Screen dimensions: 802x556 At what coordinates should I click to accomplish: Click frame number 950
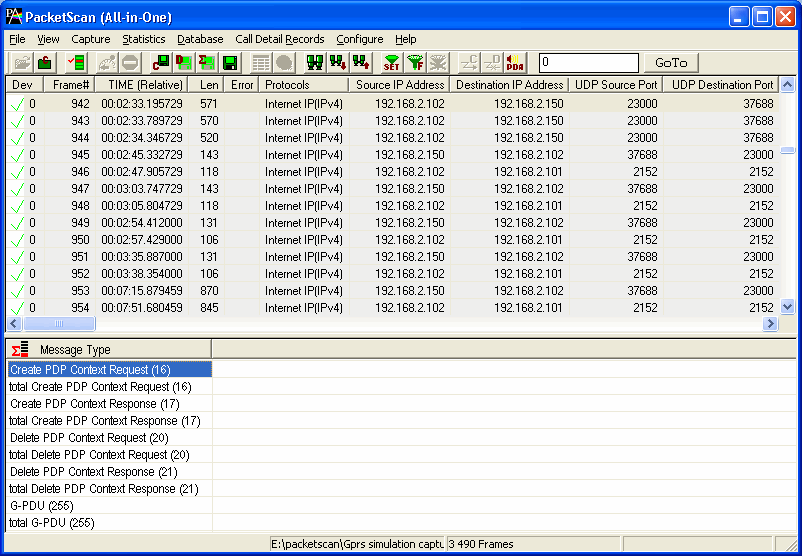(x=80, y=239)
